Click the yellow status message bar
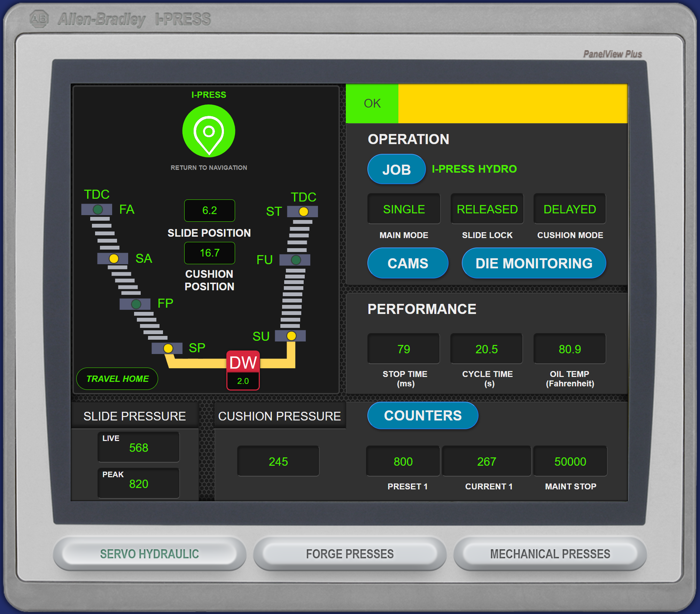Image resolution: width=700 pixels, height=614 pixels. pos(512,104)
